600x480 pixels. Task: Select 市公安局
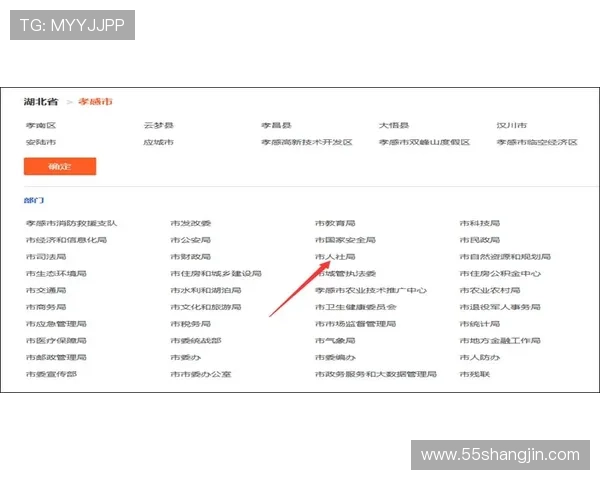(x=191, y=240)
